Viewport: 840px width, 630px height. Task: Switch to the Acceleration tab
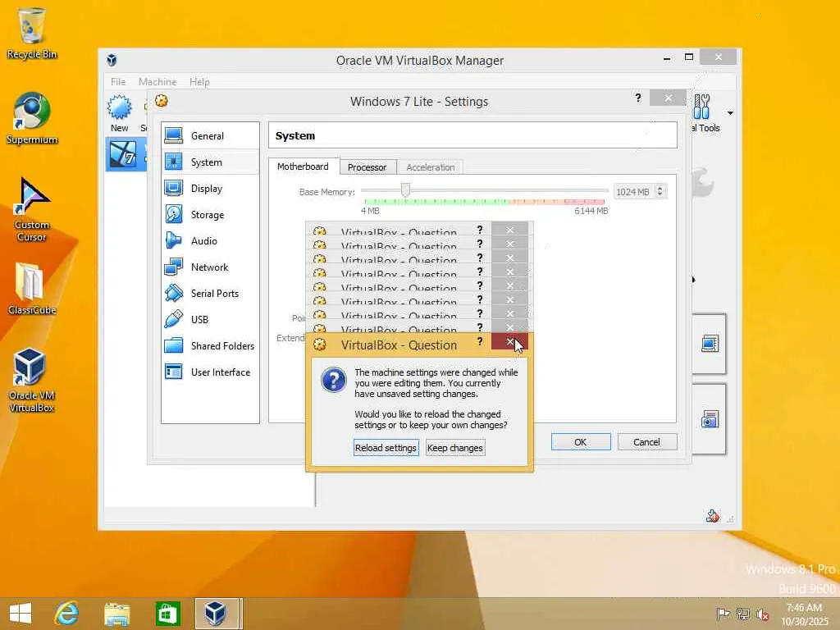(430, 167)
